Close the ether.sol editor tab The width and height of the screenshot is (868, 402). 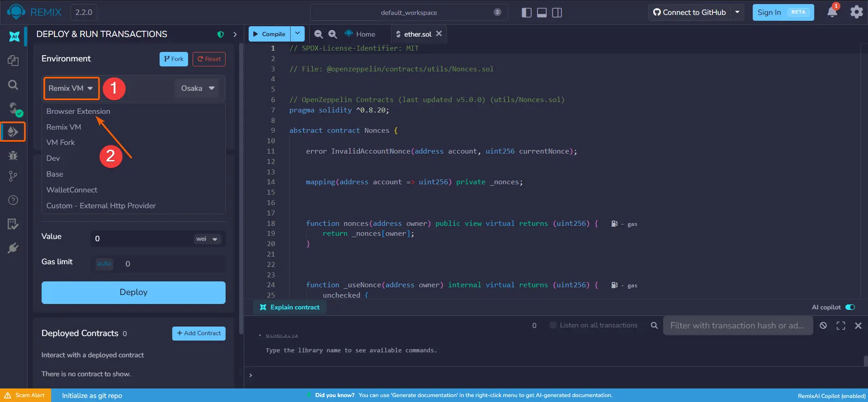439,33
